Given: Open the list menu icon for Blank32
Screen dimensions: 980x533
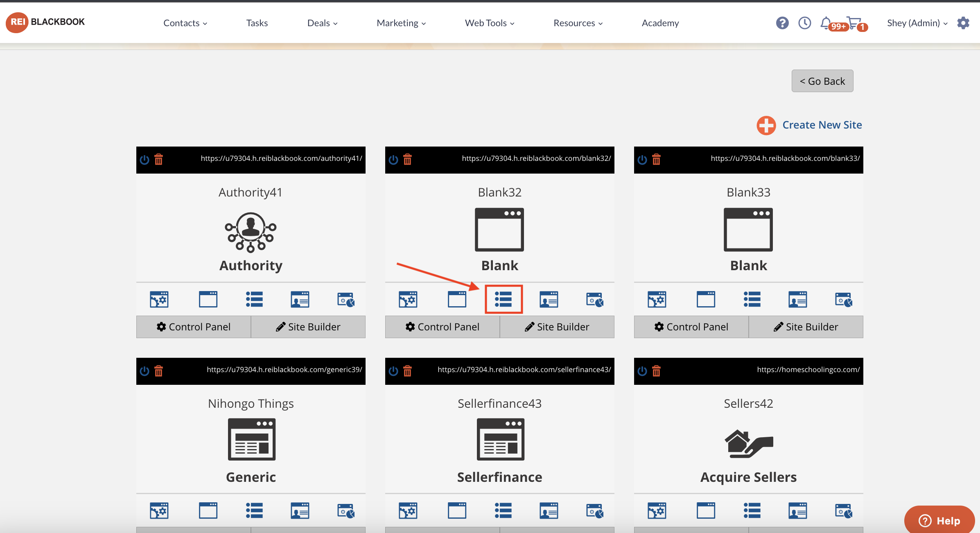Looking at the screenshot, I should point(504,299).
